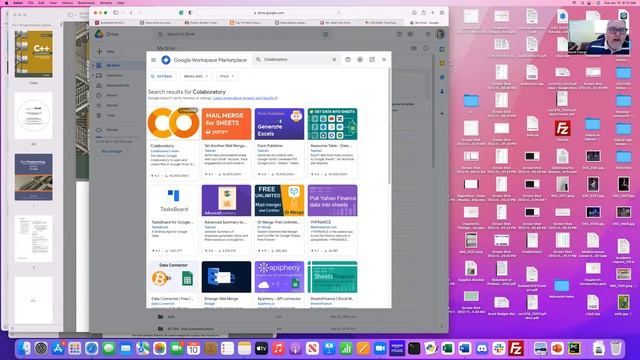The height and width of the screenshot is (360, 640).
Task: Switch to the My Drive browser tab
Action: point(426,23)
